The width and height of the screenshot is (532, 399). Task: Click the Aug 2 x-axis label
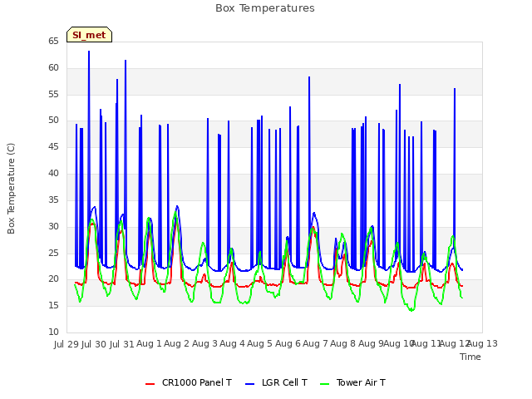pos(177,344)
